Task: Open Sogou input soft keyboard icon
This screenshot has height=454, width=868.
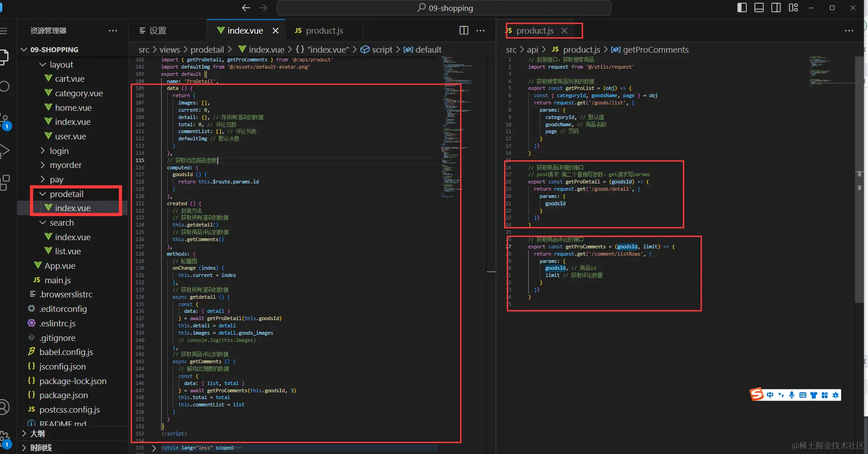Action: pyautogui.click(x=803, y=395)
